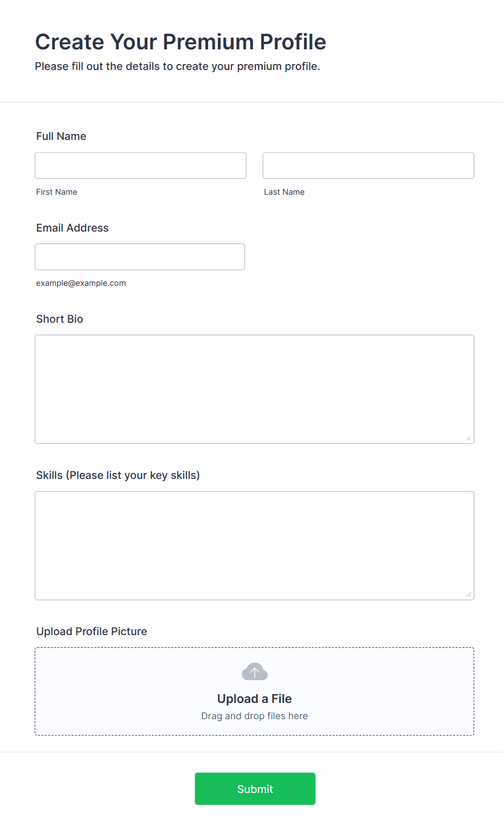This screenshot has height=832, width=504.
Task: Click the example@example.com hint text
Action: 81,283
